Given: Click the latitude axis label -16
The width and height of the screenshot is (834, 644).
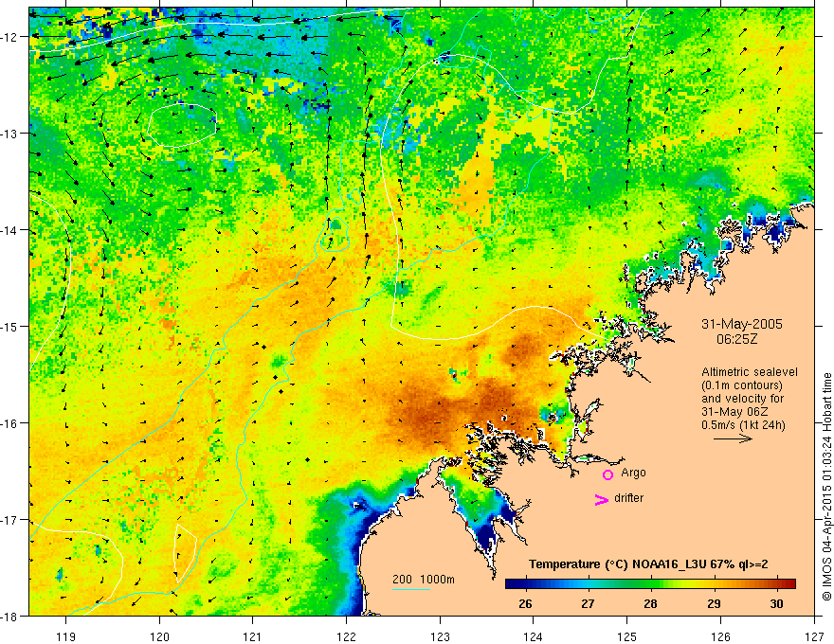Looking at the screenshot, I should point(10,423).
